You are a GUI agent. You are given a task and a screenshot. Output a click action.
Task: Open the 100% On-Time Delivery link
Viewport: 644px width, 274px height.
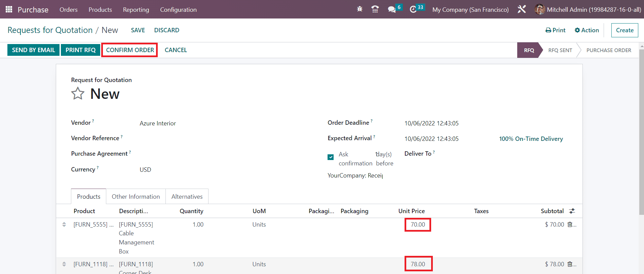531,139
